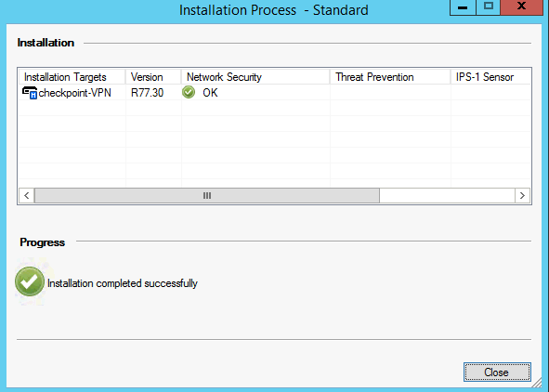Screen dimensions: 549x392
Task: Close the dialog with the Close button
Action: 497,372
